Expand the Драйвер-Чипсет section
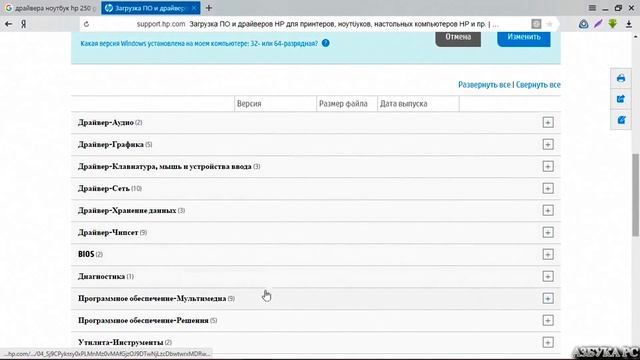This screenshot has width=640, height=360. pyautogui.click(x=548, y=233)
